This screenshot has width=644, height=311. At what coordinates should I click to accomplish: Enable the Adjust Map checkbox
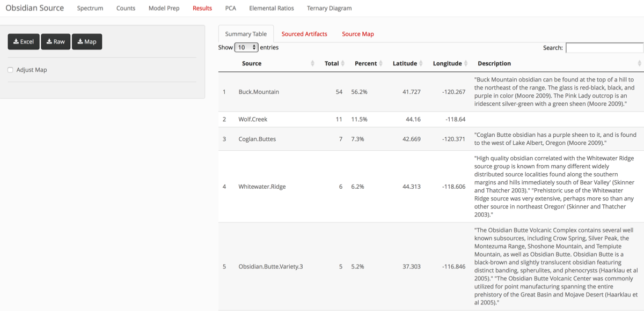(10, 70)
